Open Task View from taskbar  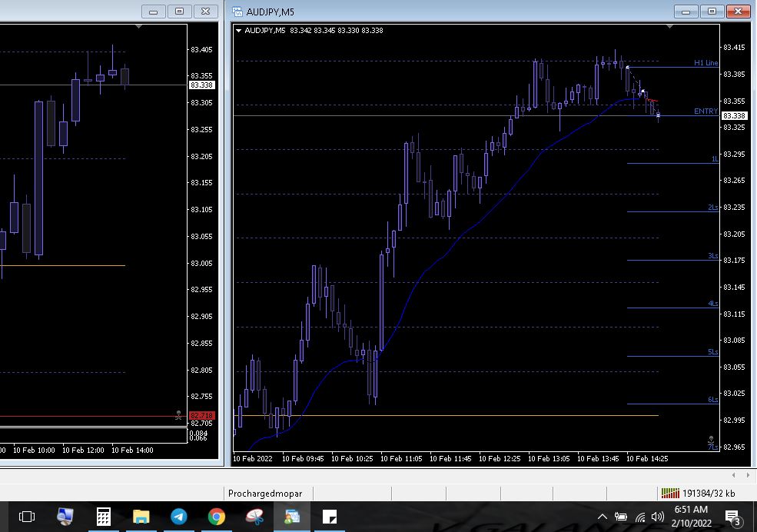click(27, 517)
